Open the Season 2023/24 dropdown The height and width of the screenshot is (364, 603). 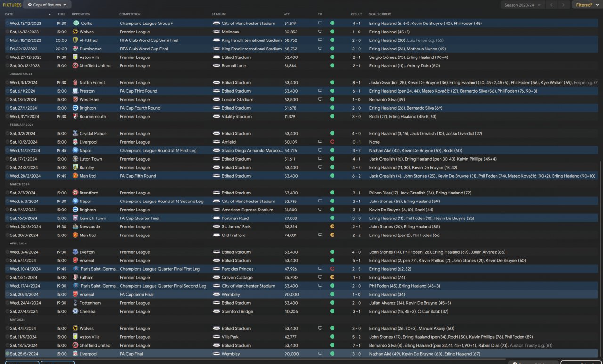click(522, 5)
